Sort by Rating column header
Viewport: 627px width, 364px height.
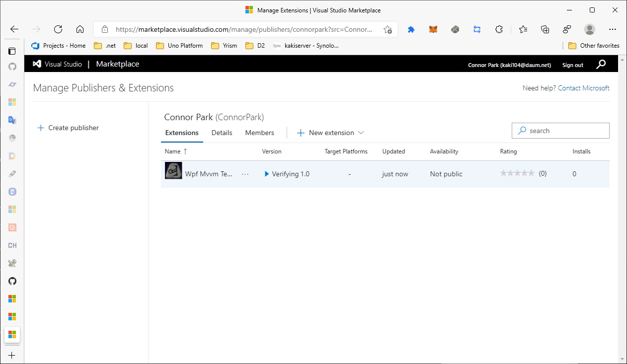point(508,151)
